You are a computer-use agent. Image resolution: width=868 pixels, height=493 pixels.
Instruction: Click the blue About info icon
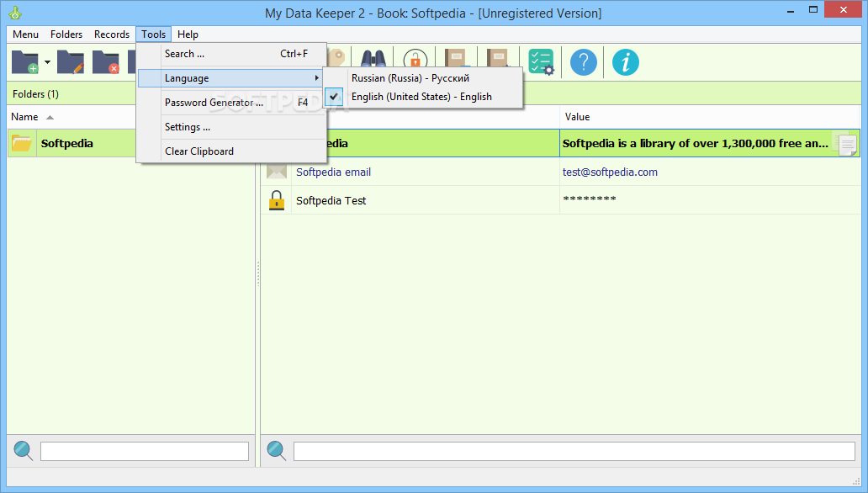626,62
